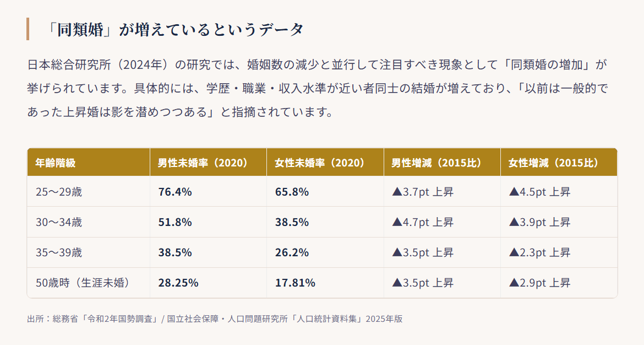Click the ▲4.5pt 上昇 cell

(559, 192)
